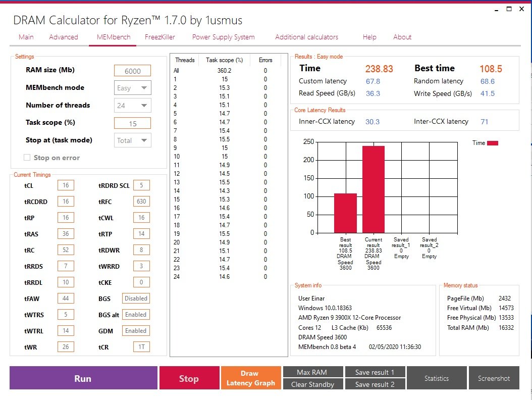Click the Current result bar in chart

374,189
